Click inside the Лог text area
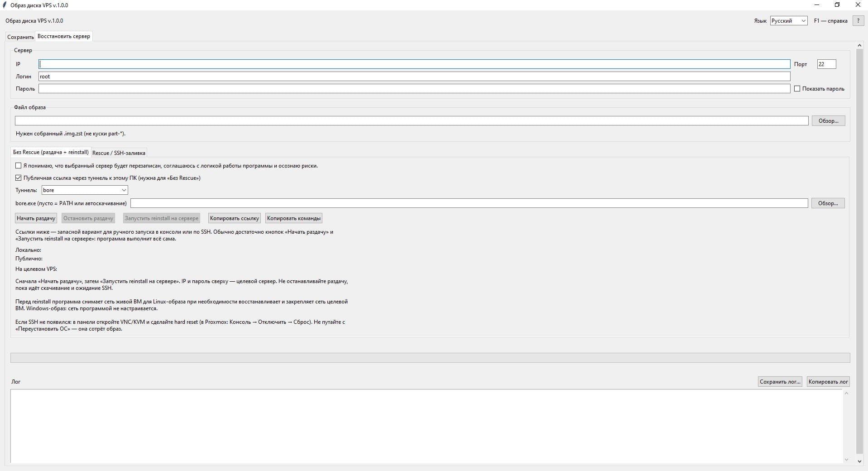 pyautogui.click(x=427, y=426)
